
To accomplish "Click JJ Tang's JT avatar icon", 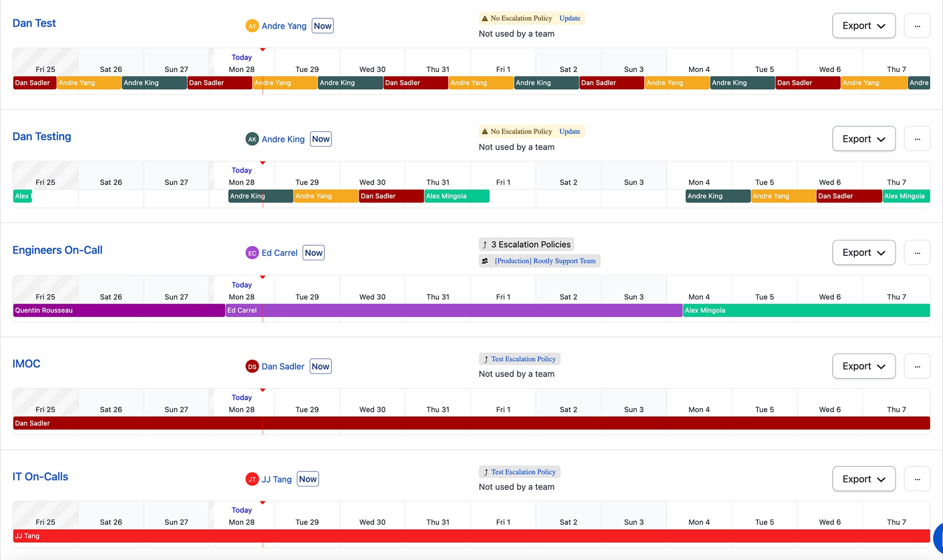I will [x=252, y=479].
